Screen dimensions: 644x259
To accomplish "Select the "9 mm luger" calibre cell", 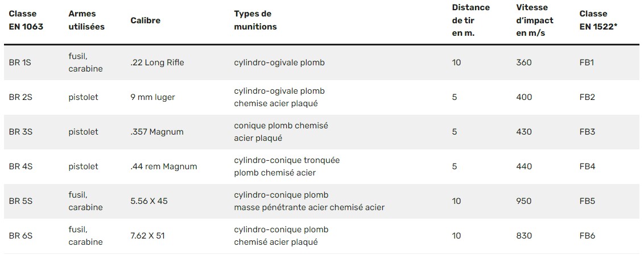I will (x=152, y=97).
